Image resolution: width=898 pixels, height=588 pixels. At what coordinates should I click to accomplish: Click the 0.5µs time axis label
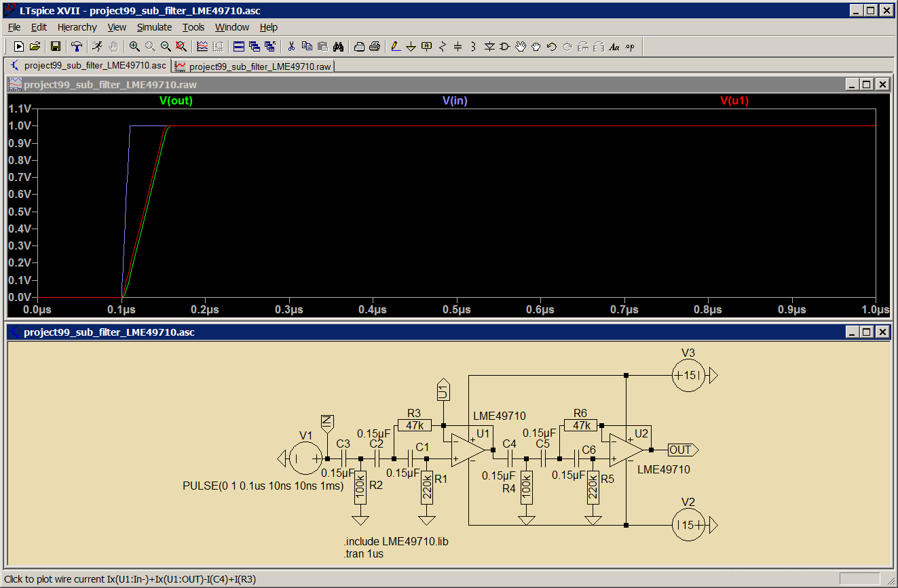tap(457, 309)
